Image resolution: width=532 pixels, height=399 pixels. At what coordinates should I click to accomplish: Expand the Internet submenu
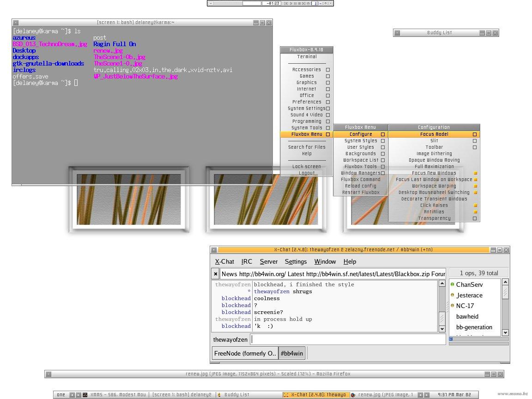(x=307, y=89)
